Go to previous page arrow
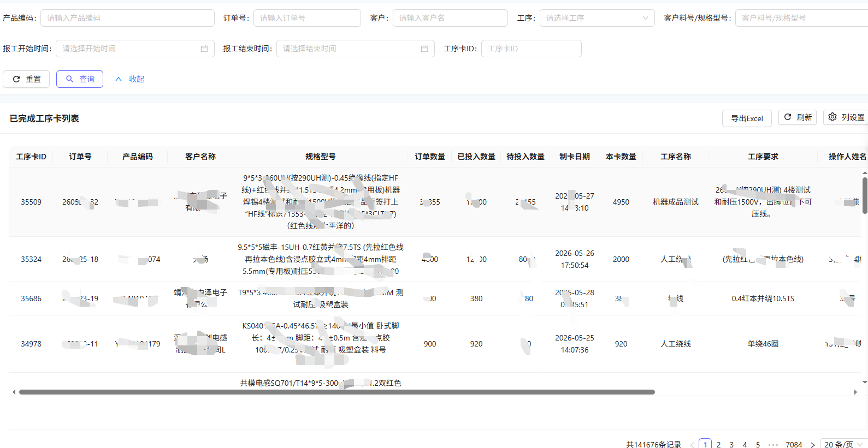This screenshot has width=868, height=448. (x=692, y=445)
